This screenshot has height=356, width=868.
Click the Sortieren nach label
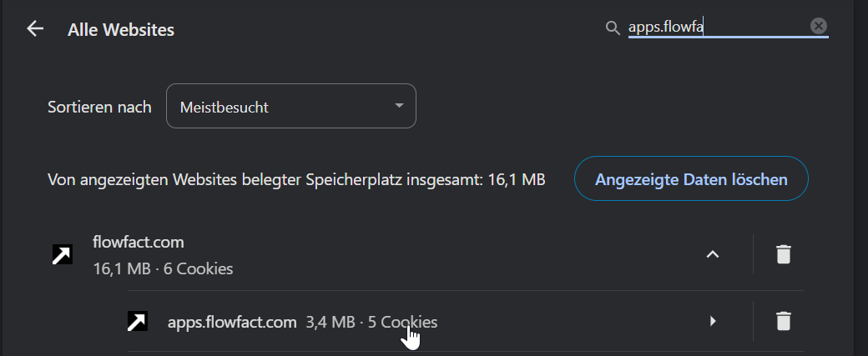point(99,107)
